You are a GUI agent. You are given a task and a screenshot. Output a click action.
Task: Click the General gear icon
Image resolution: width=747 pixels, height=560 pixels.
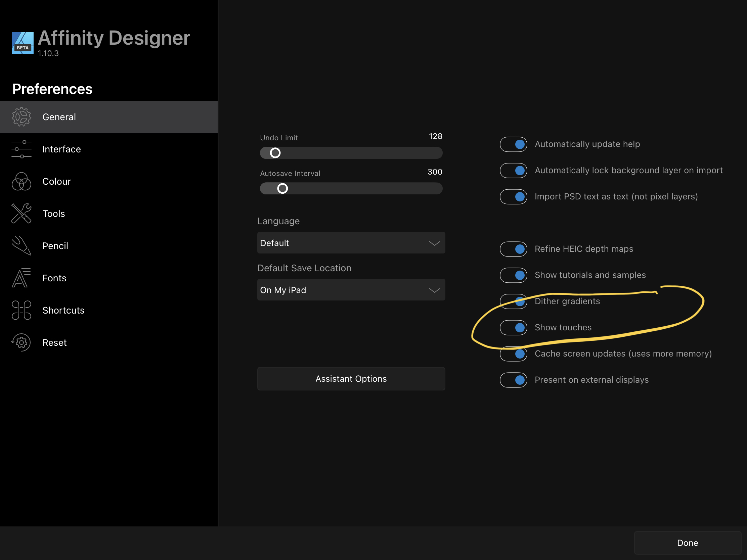21,117
